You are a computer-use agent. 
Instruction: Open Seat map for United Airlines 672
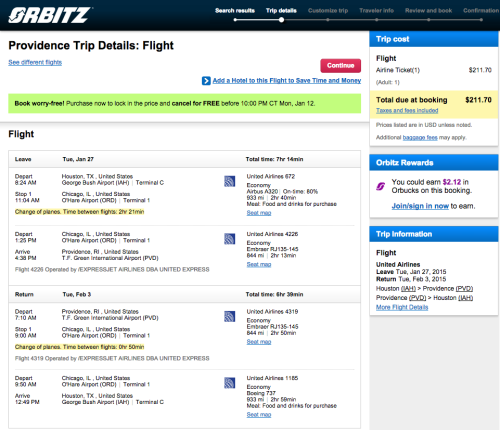pos(259,213)
